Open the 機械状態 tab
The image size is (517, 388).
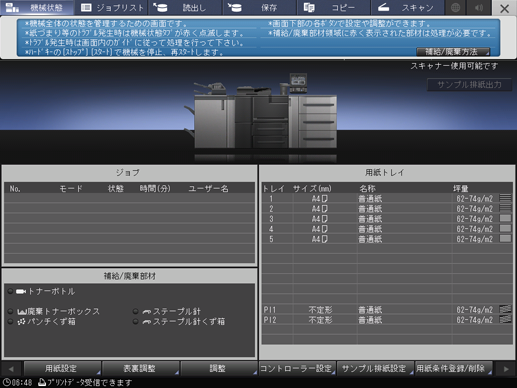[37, 8]
